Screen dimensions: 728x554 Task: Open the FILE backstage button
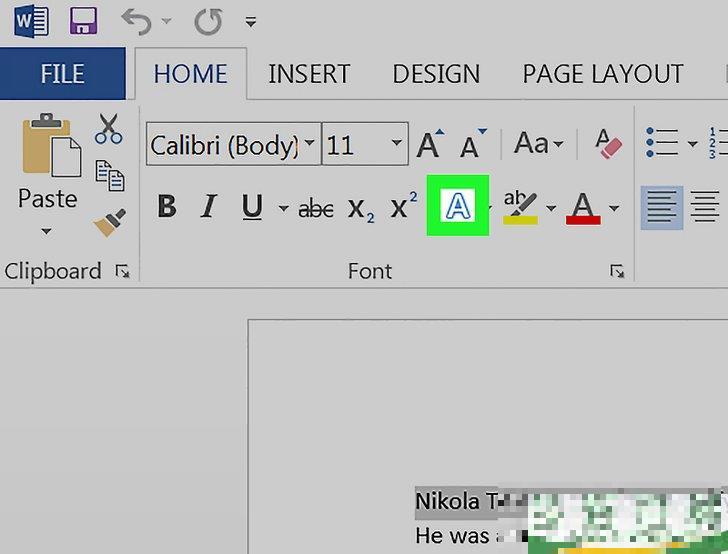62,75
